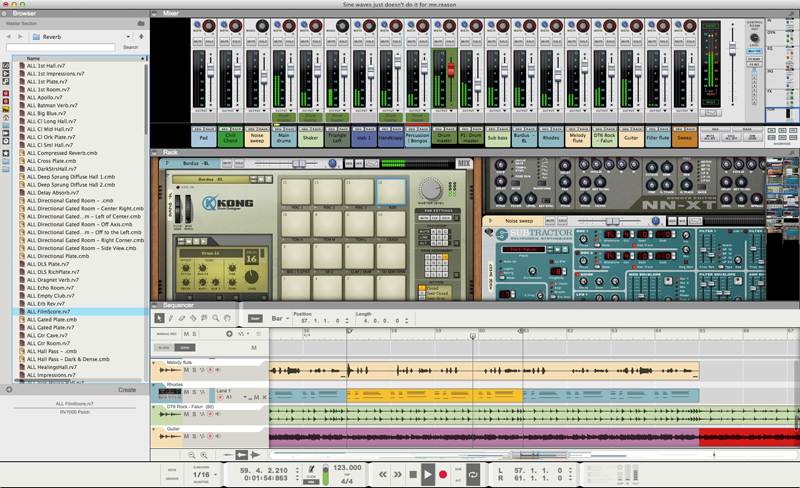Click the Drum master channel red fader
This screenshot has width=800, height=488.
(x=449, y=70)
